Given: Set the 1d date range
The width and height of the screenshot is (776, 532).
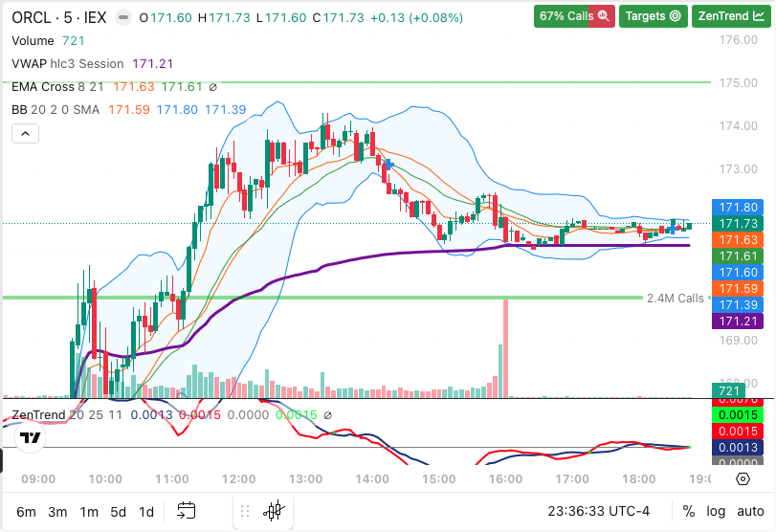Looking at the screenshot, I should (x=146, y=512).
